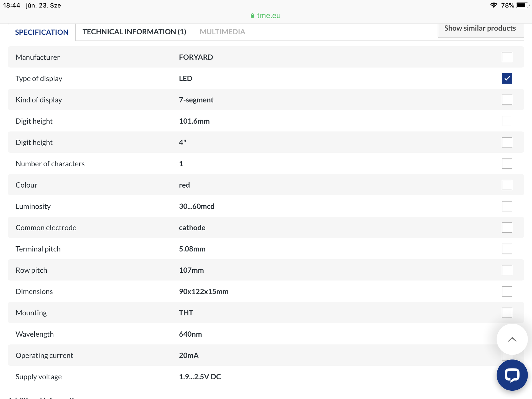532x399 pixels.
Task: Check the Dimensions 90x122x15mm checkbox
Action: click(507, 291)
